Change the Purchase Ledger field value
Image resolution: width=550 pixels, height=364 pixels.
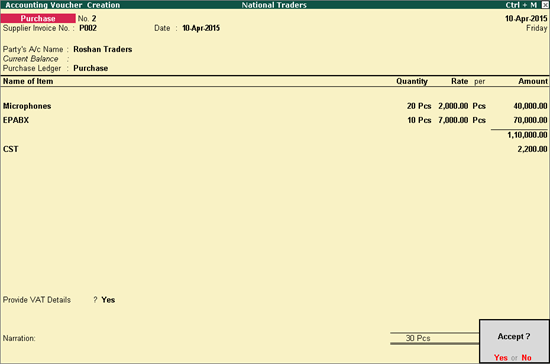90,68
